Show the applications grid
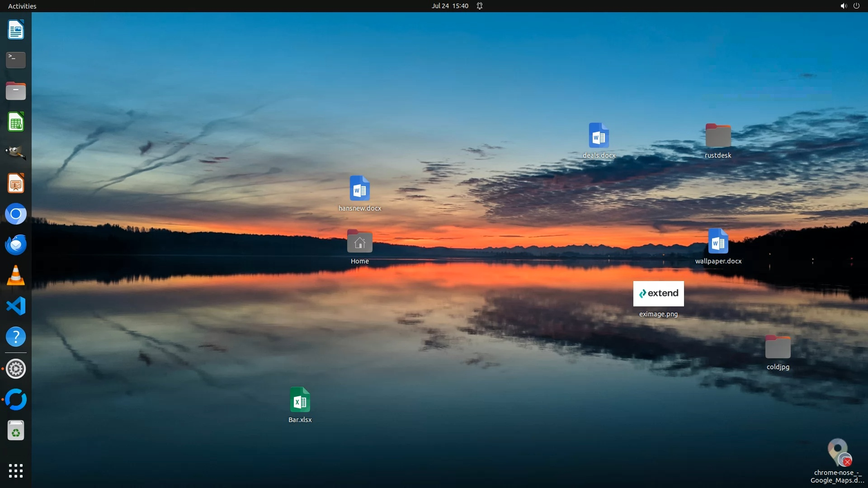This screenshot has height=488, width=868. [16, 471]
